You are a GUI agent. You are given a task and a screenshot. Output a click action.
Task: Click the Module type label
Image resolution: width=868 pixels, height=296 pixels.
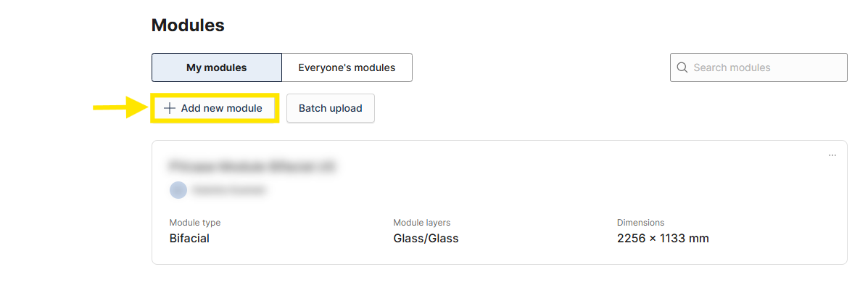pos(195,222)
